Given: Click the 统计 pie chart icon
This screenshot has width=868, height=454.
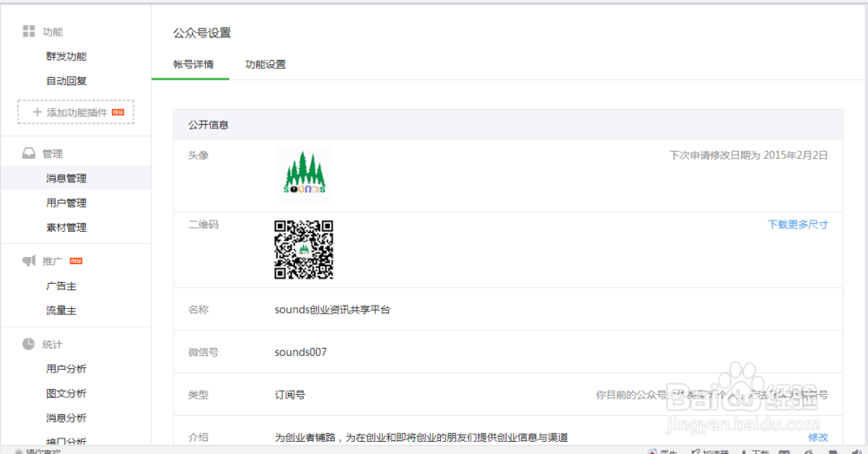Looking at the screenshot, I should [29, 344].
